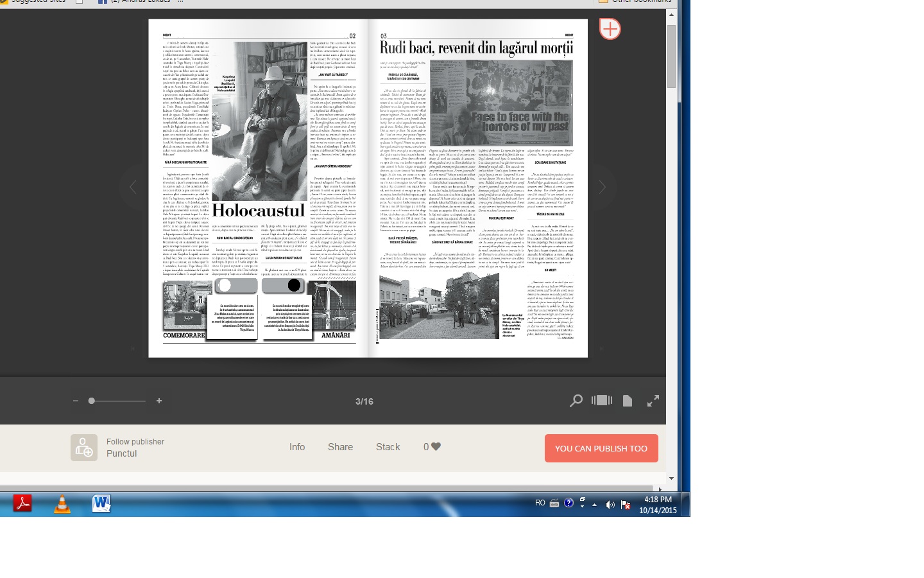This screenshot has width=924, height=578.
Task: Show hidden system tray icons arrow
Action: click(595, 505)
